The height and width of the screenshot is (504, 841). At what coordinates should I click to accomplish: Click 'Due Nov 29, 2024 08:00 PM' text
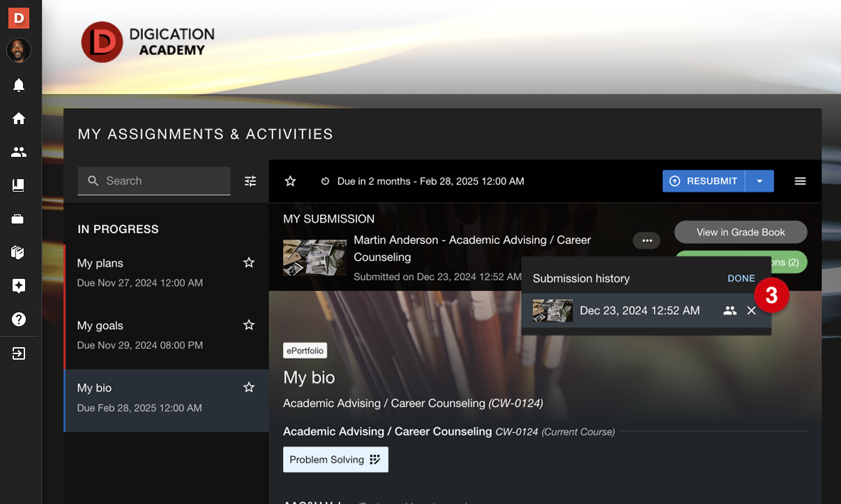click(x=139, y=345)
